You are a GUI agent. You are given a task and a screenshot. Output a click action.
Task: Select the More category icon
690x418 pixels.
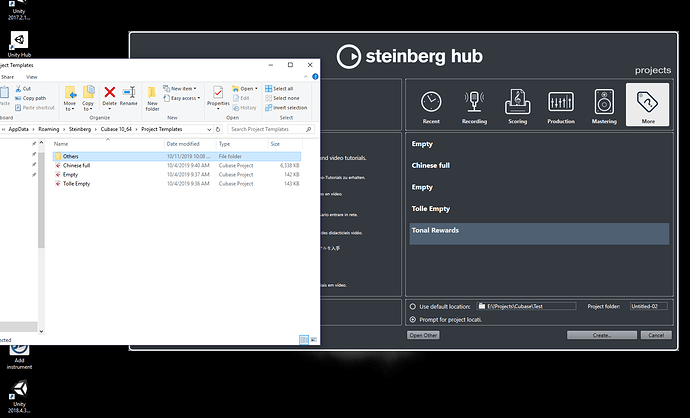point(647,105)
